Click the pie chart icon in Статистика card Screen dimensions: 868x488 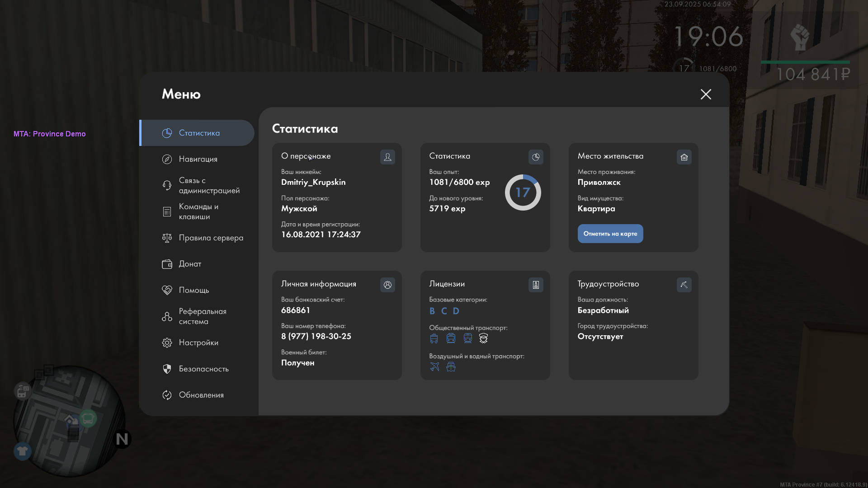click(536, 157)
